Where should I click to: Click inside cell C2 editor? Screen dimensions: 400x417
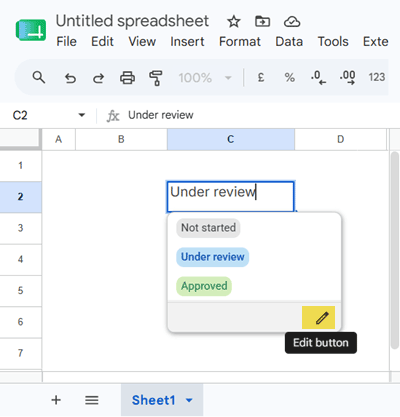[x=230, y=196]
